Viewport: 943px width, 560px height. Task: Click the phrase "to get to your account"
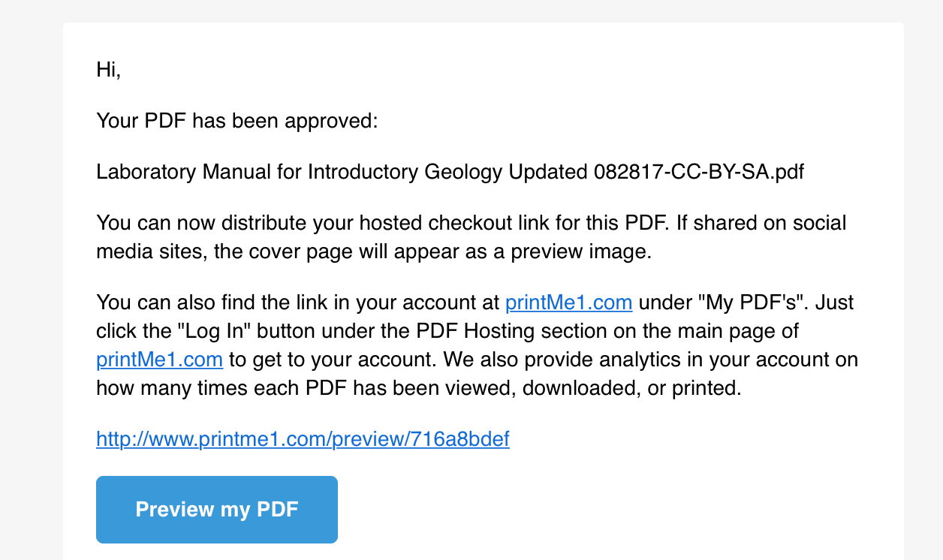(332, 360)
